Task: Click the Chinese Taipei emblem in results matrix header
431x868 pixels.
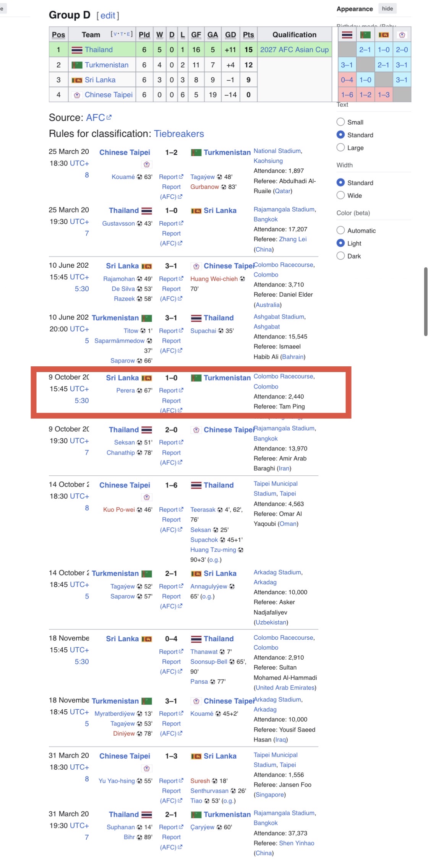Action: (x=402, y=35)
